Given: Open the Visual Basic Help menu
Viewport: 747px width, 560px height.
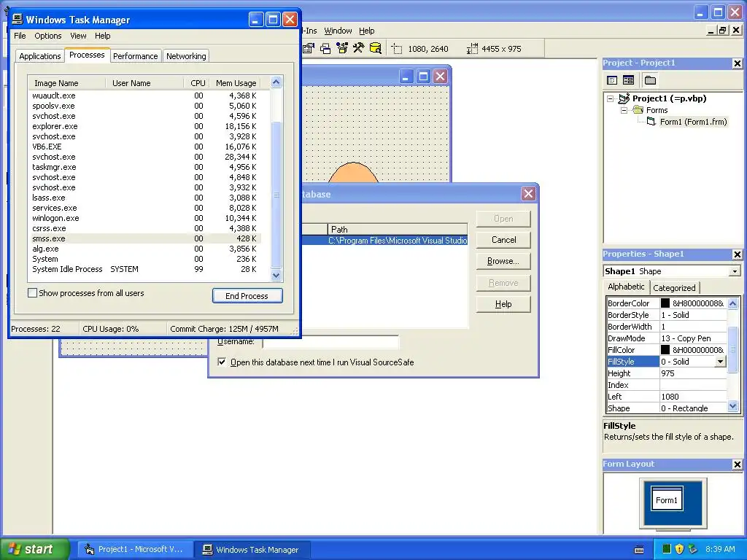Looking at the screenshot, I should point(366,31).
